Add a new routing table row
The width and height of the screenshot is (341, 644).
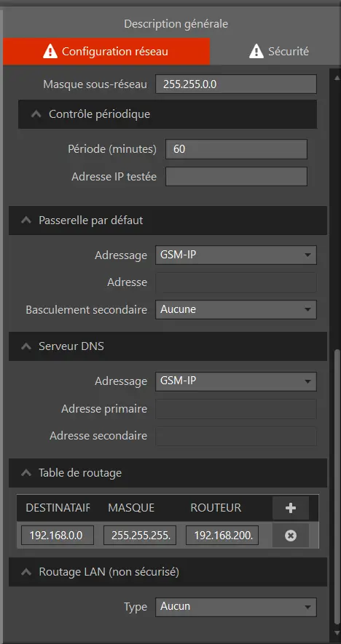291,508
